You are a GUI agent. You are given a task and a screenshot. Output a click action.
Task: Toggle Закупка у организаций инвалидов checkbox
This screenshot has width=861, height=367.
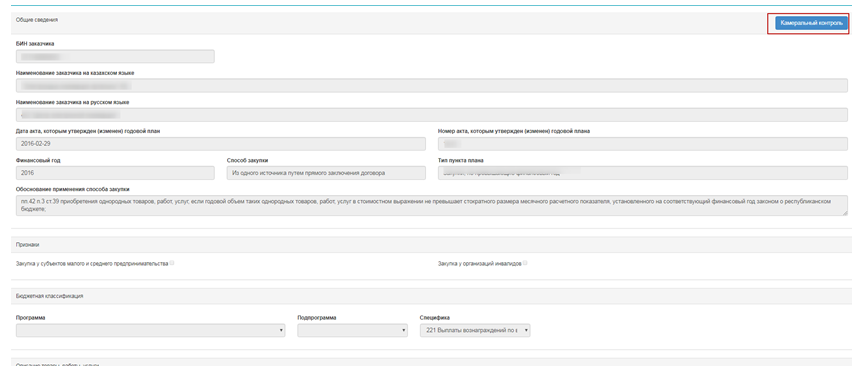point(525,263)
